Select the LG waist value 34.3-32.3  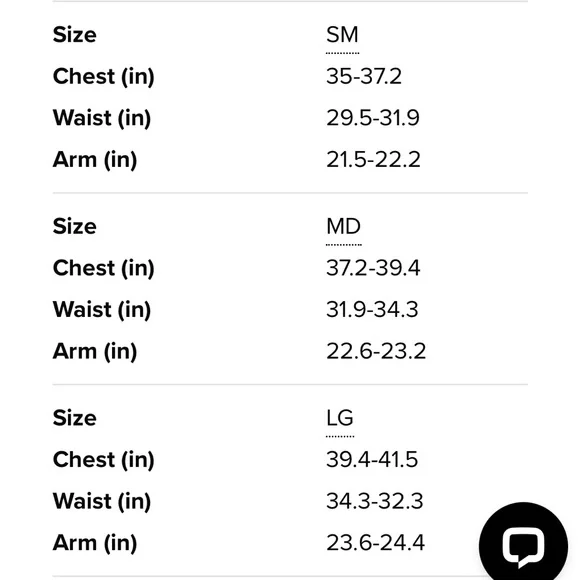pyautogui.click(x=374, y=501)
